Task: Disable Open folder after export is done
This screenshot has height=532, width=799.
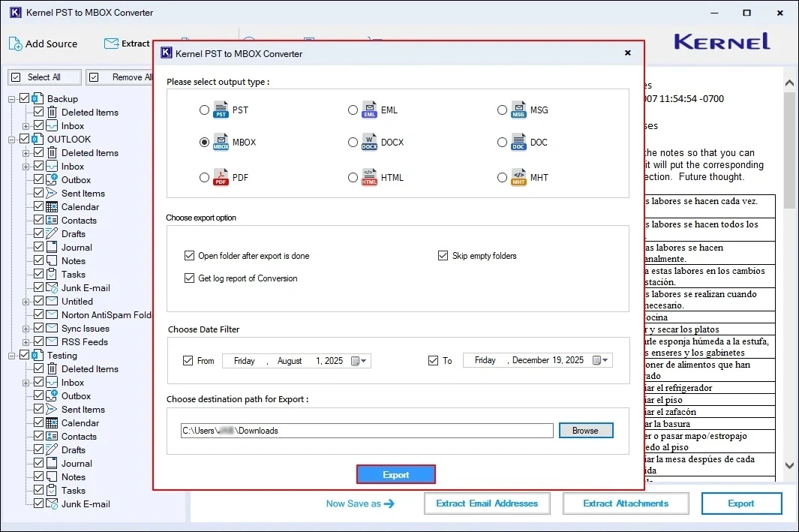Action: pos(190,255)
